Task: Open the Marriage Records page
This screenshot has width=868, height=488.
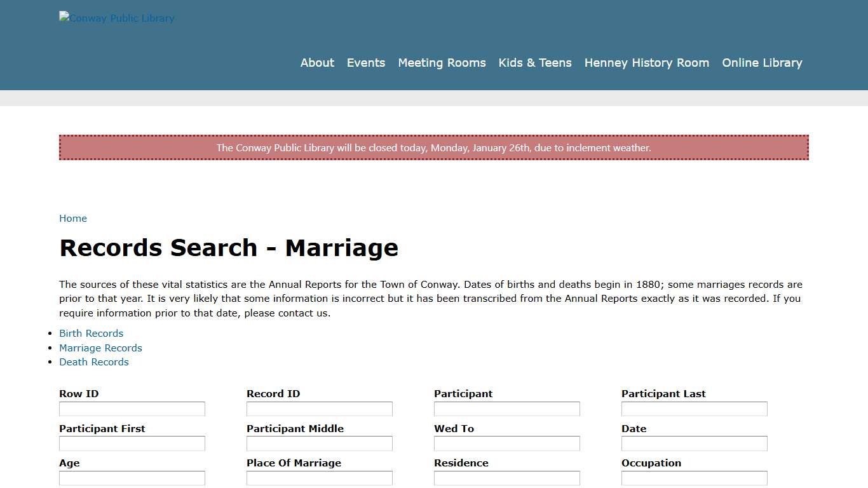Action: tap(100, 348)
